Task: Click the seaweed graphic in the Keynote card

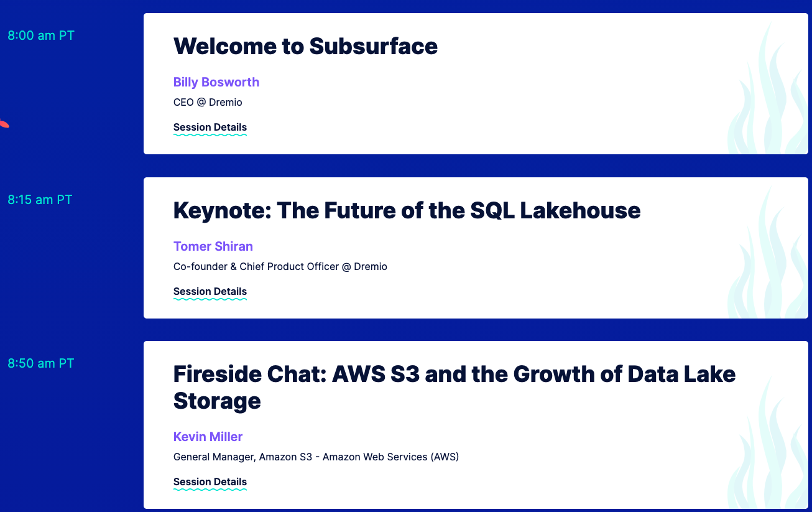Action: pyautogui.click(x=768, y=255)
